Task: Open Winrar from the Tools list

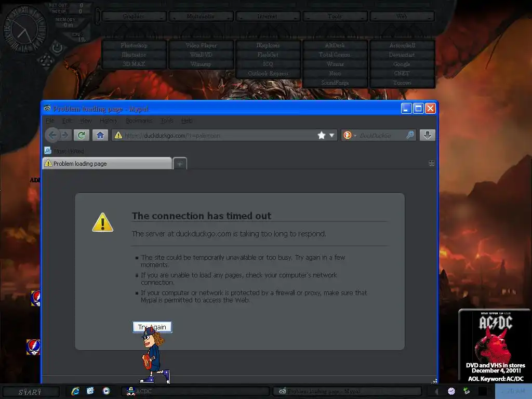Action: click(x=335, y=64)
